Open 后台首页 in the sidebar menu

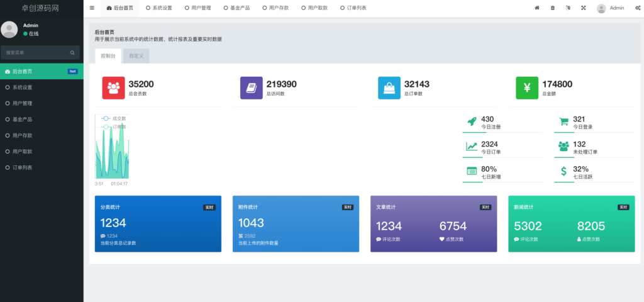[x=42, y=72]
